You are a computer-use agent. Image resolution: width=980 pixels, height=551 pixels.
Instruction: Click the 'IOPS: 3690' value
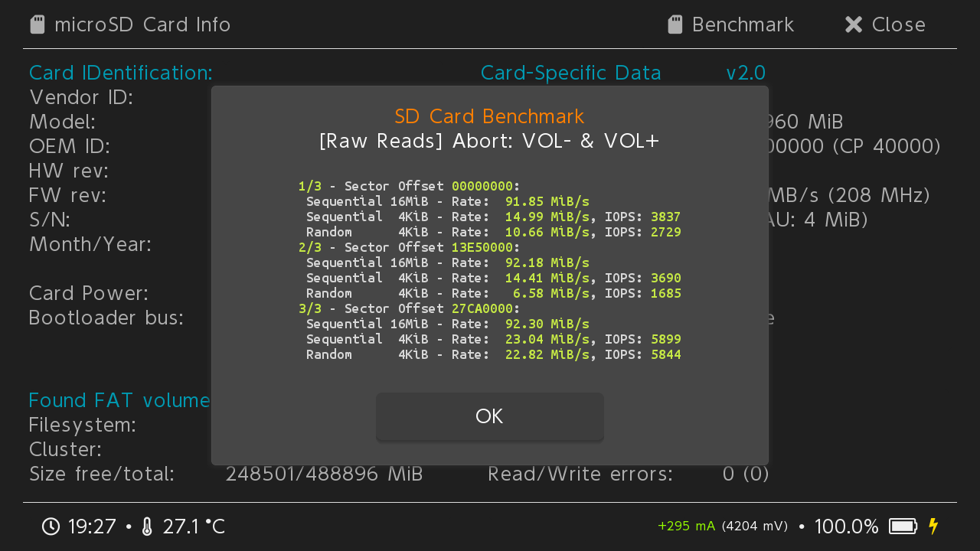pos(643,278)
